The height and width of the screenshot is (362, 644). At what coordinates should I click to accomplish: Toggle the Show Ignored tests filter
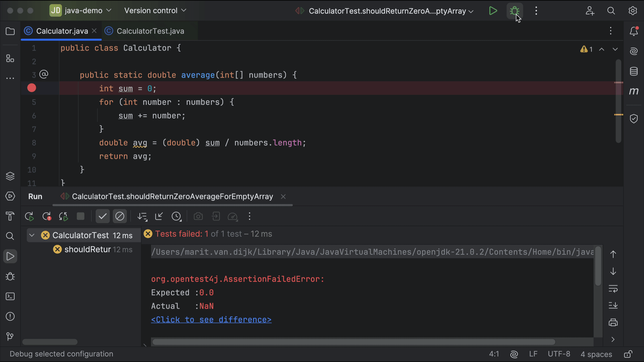click(120, 216)
